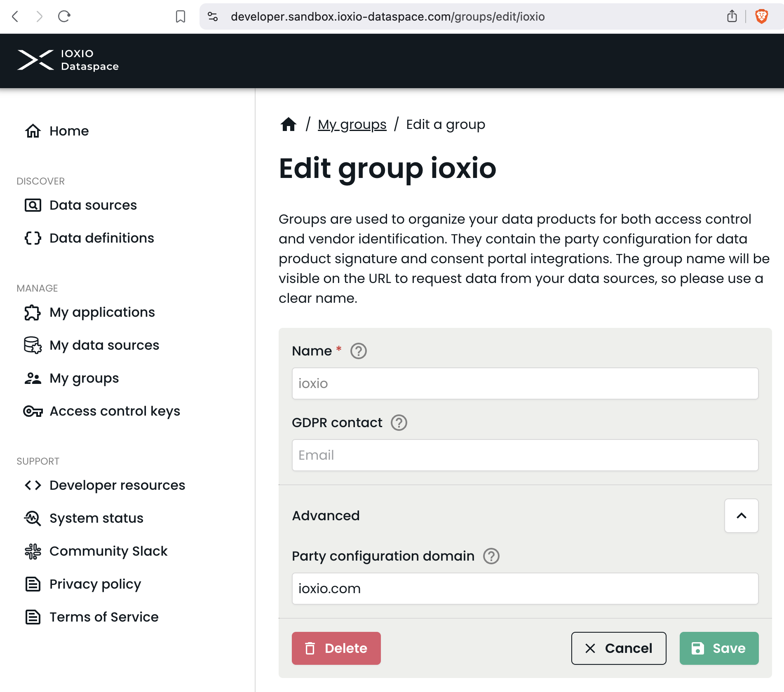
Task: Click the bookmark icon in the toolbar
Action: click(181, 16)
